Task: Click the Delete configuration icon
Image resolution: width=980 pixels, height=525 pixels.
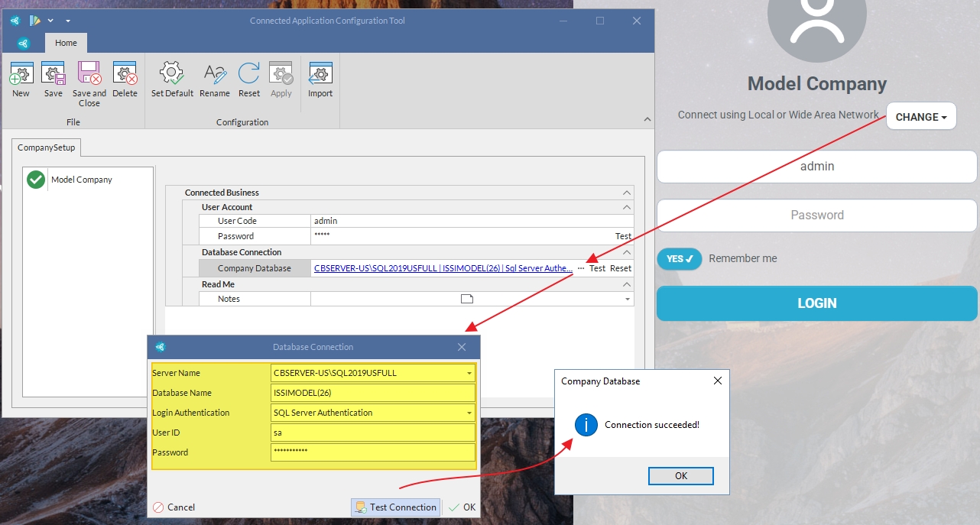Action: (125, 75)
